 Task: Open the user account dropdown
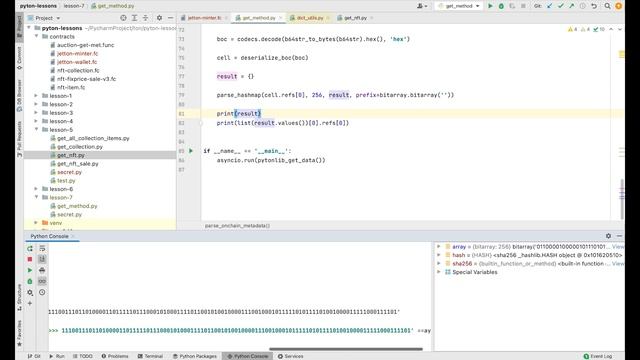tap(422, 6)
